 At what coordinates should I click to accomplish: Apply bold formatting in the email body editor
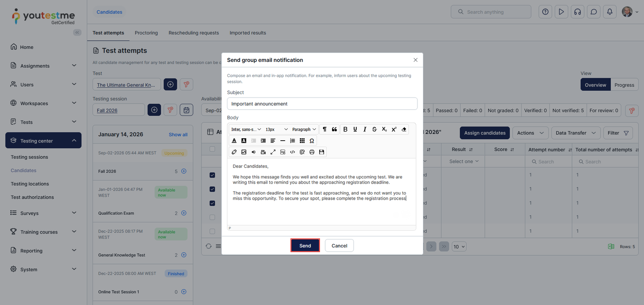[345, 129]
